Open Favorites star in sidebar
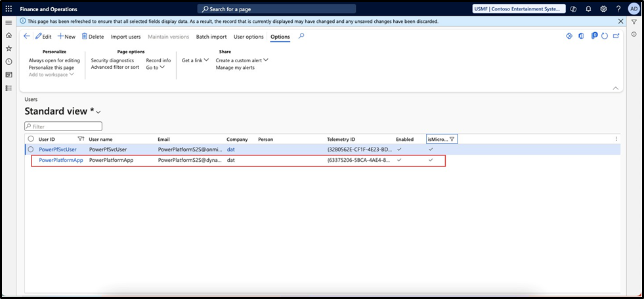644x299 pixels. point(9,49)
